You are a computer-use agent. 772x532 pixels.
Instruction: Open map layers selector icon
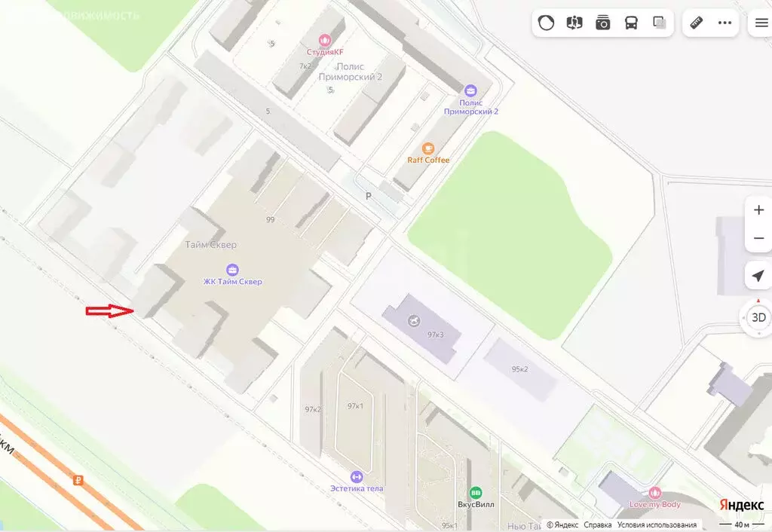click(659, 23)
